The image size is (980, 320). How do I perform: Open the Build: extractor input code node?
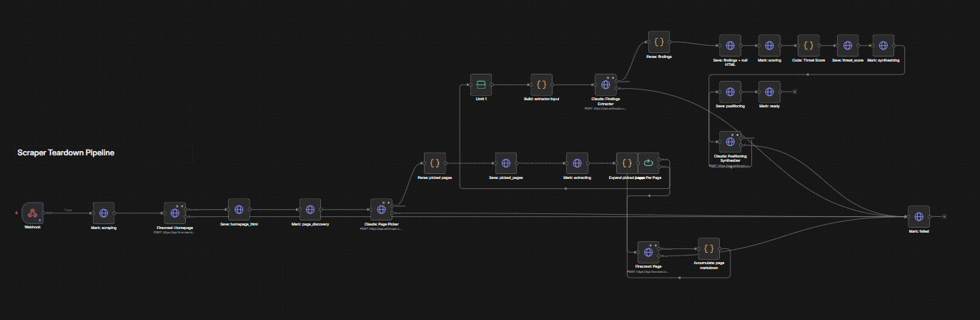click(x=541, y=84)
